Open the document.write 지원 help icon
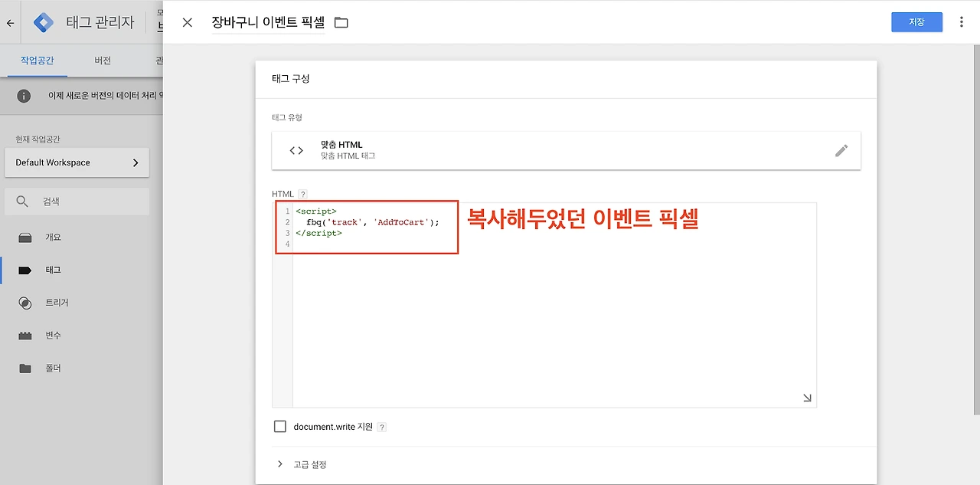 click(x=381, y=427)
